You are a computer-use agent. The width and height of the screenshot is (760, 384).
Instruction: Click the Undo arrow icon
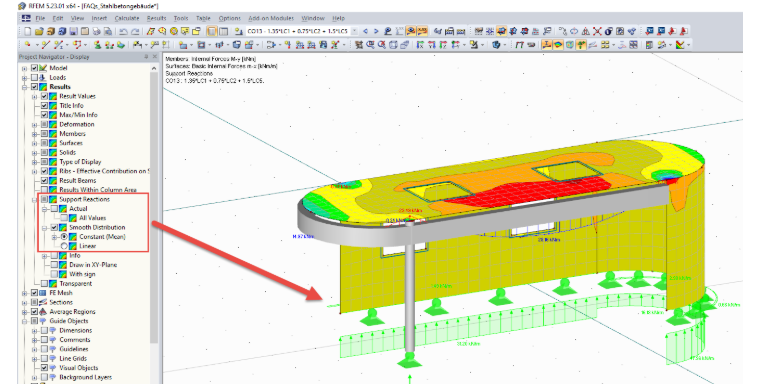[x=123, y=31]
